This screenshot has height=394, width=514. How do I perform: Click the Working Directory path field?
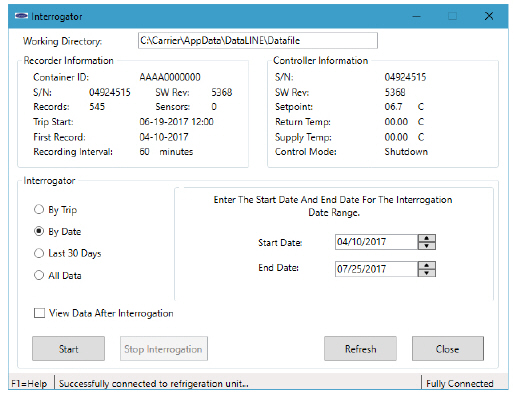point(258,41)
